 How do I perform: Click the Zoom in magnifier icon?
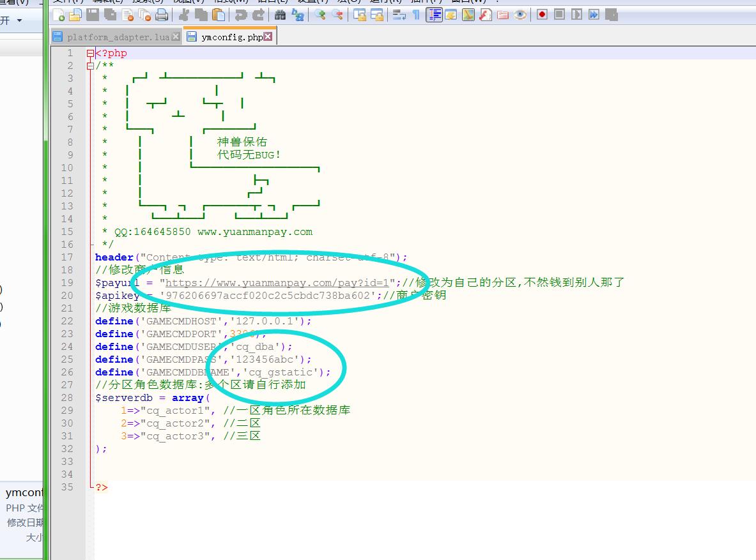click(x=320, y=15)
